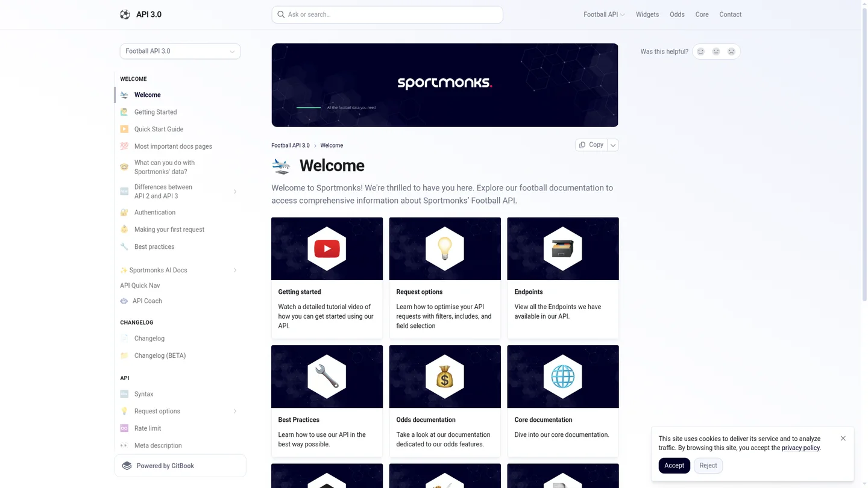Click the money bag icon on Odds documentation card
The image size is (868, 488).
pyautogui.click(x=445, y=377)
